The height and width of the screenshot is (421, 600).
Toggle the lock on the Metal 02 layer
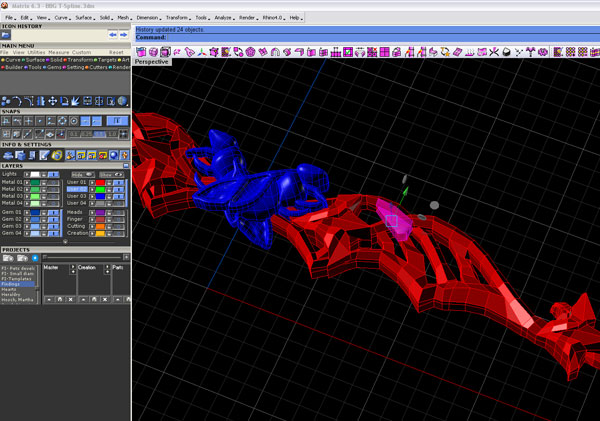[44, 189]
